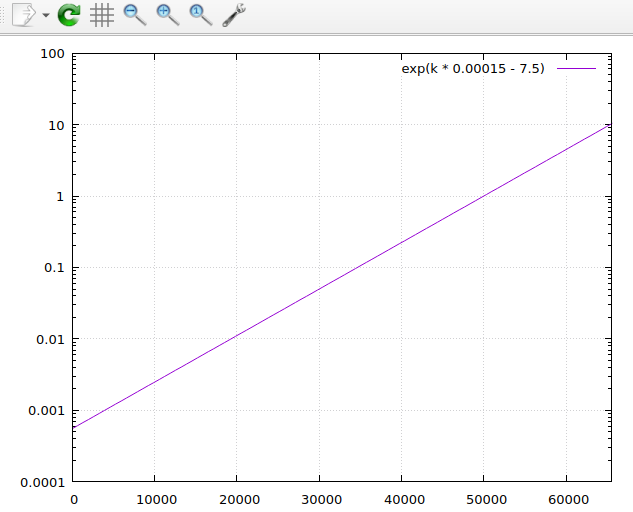Open terminal configuration with wrench icon
This screenshot has width=633, height=512.
coord(234,15)
